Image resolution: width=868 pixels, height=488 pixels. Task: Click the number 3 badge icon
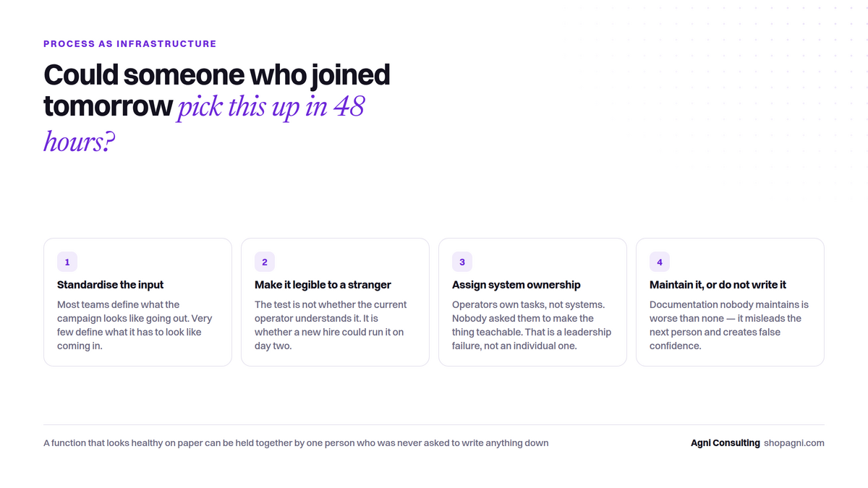coord(462,262)
